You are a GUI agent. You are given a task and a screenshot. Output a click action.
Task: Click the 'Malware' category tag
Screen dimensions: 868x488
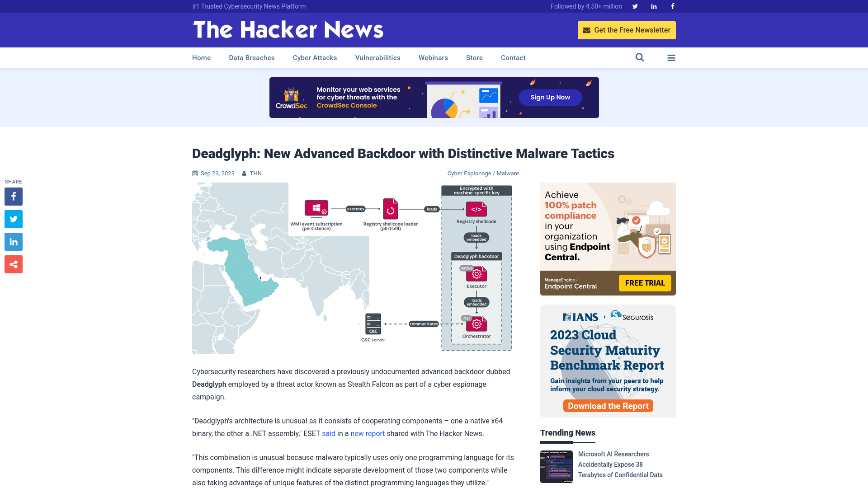[x=507, y=173]
